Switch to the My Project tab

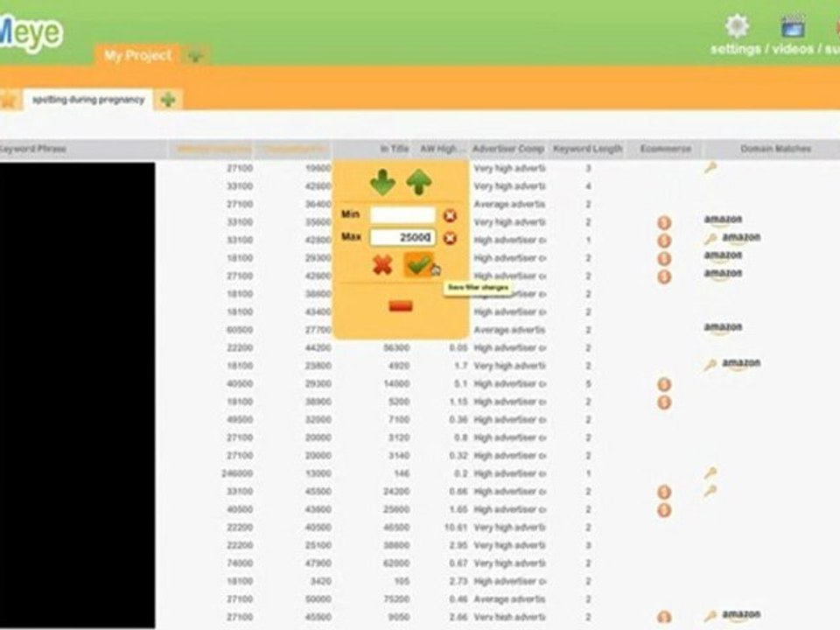click(137, 56)
